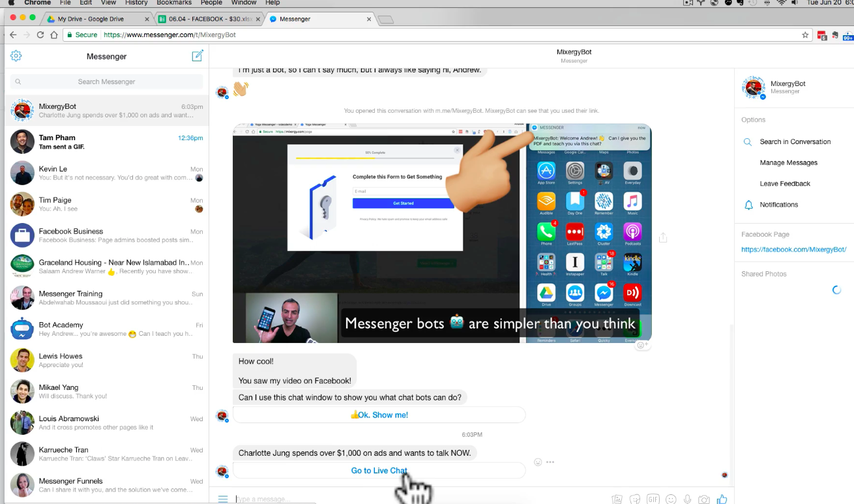The height and width of the screenshot is (504, 854).
Task: Send a thumbs-up like
Action: pos(722,499)
